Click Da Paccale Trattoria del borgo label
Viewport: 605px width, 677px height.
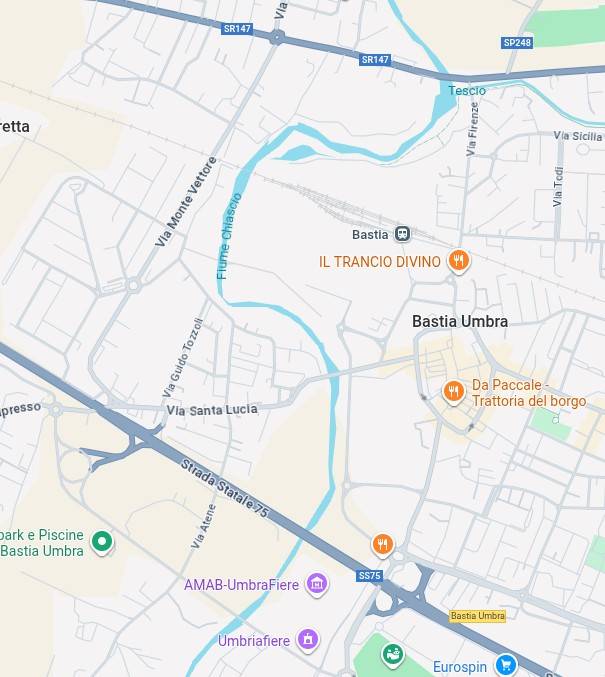click(x=529, y=393)
